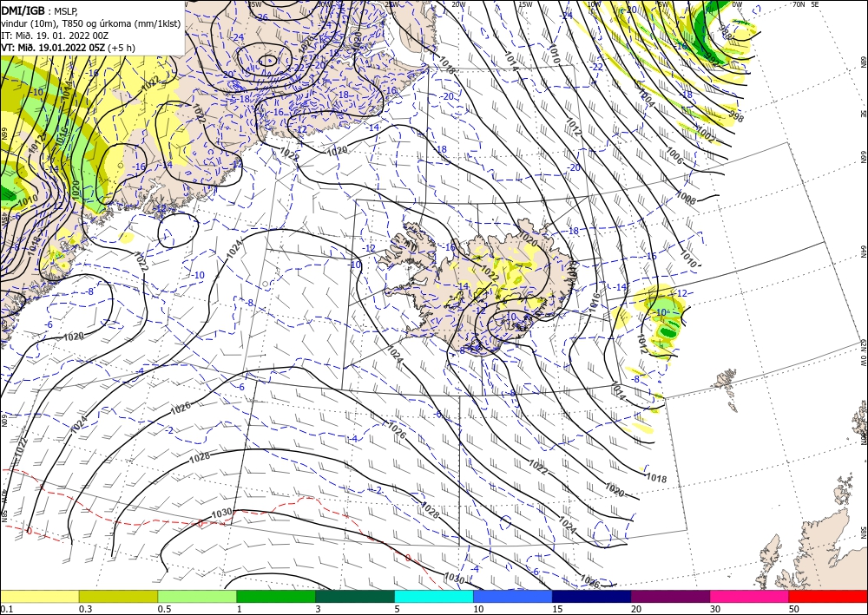Click the '-26' isotherm label over Greenland
Image resolution: width=868 pixels, height=615 pixels.
pyautogui.click(x=262, y=17)
